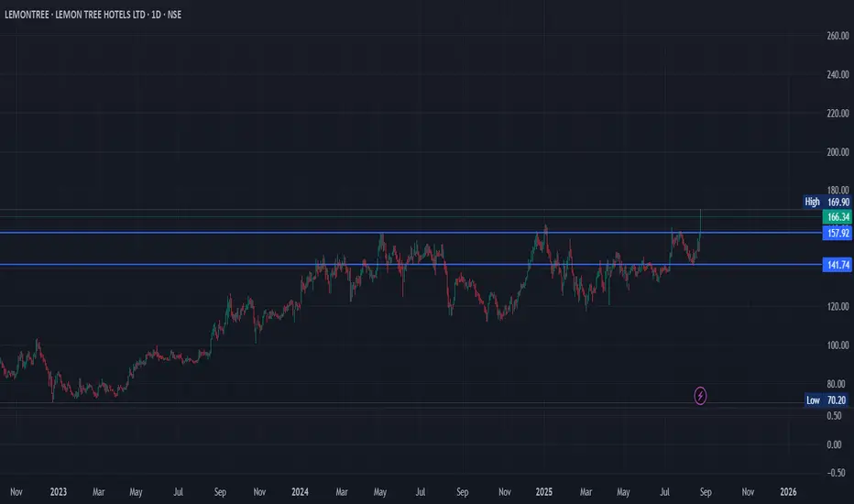
Task: Click the 2026 label on time axis
Action: pyautogui.click(x=787, y=491)
